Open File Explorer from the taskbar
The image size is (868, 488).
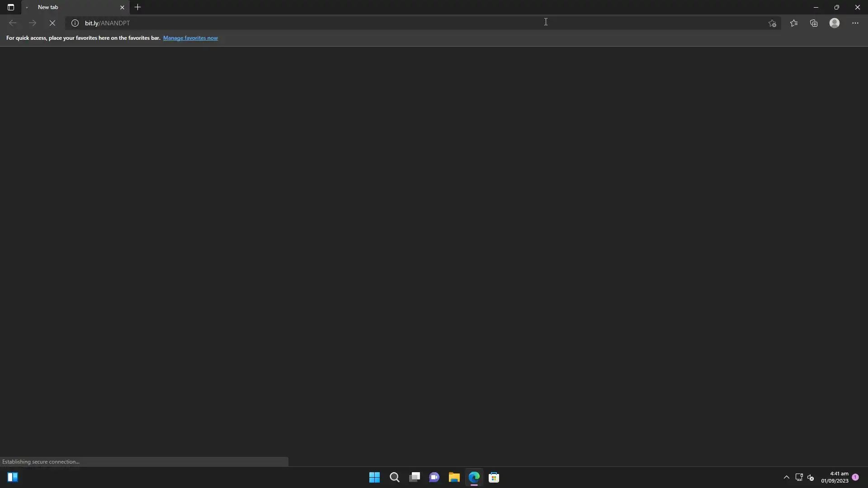pos(454,478)
